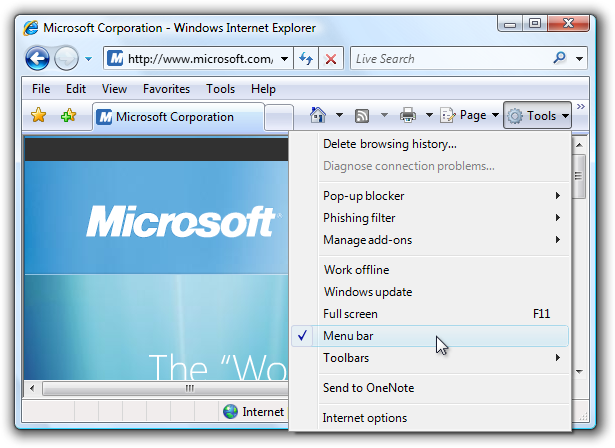Screen dimensions: 615x448
Task: Open the Print dropdown arrow
Action: [429, 115]
